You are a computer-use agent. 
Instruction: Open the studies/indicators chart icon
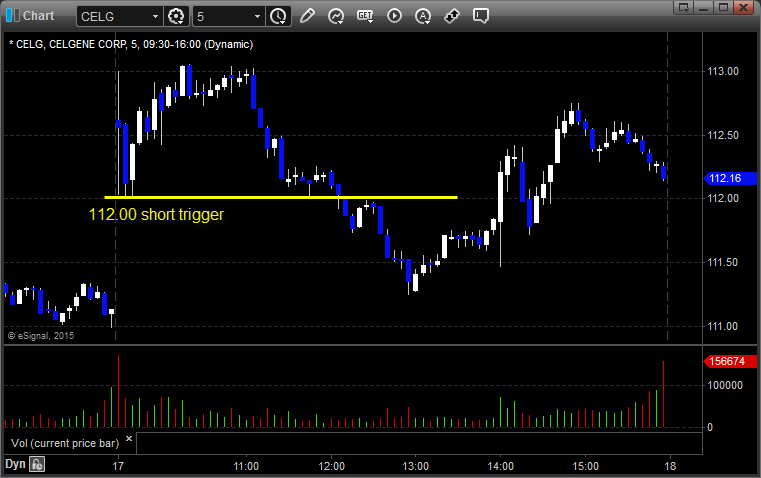coord(336,16)
